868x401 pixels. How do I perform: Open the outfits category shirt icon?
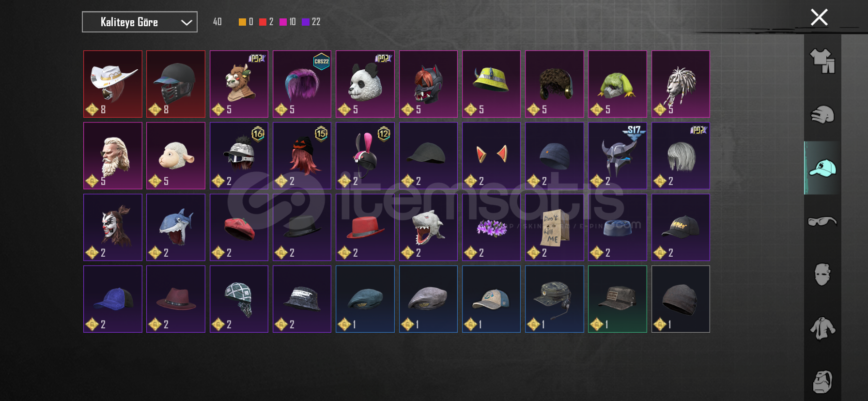(822, 61)
